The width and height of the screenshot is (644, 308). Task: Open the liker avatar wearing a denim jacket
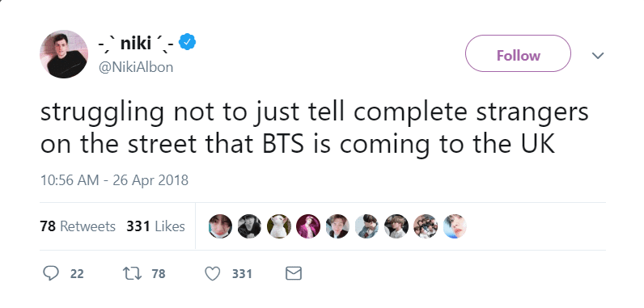pyautogui.click(x=366, y=226)
